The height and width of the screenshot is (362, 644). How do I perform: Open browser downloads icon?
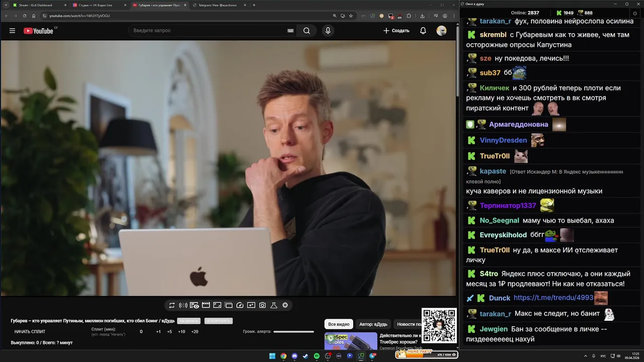tap(422, 16)
